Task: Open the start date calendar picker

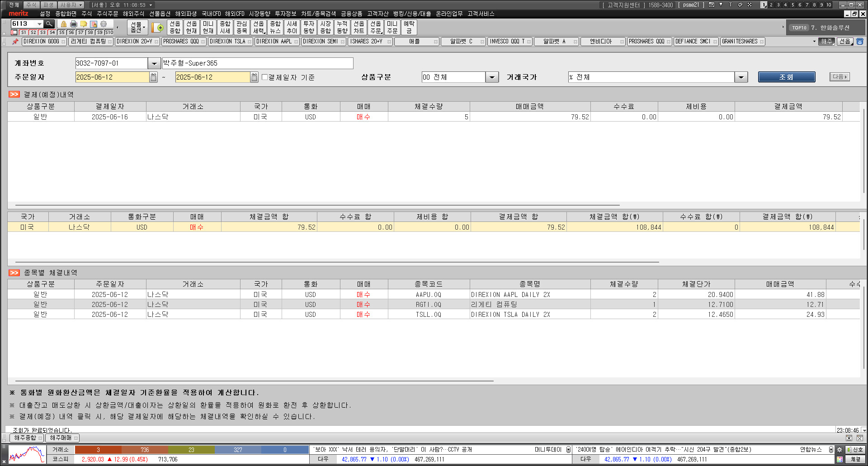Action: (154, 77)
